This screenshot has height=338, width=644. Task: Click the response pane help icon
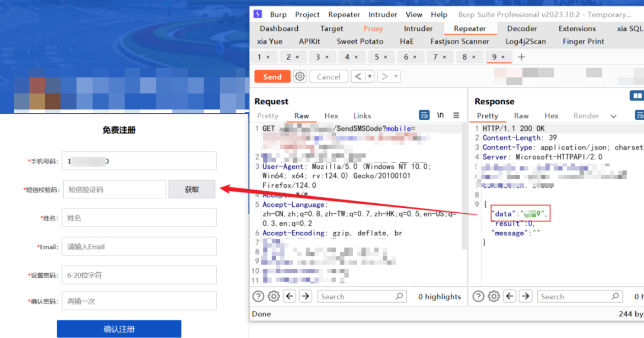pos(478,297)
